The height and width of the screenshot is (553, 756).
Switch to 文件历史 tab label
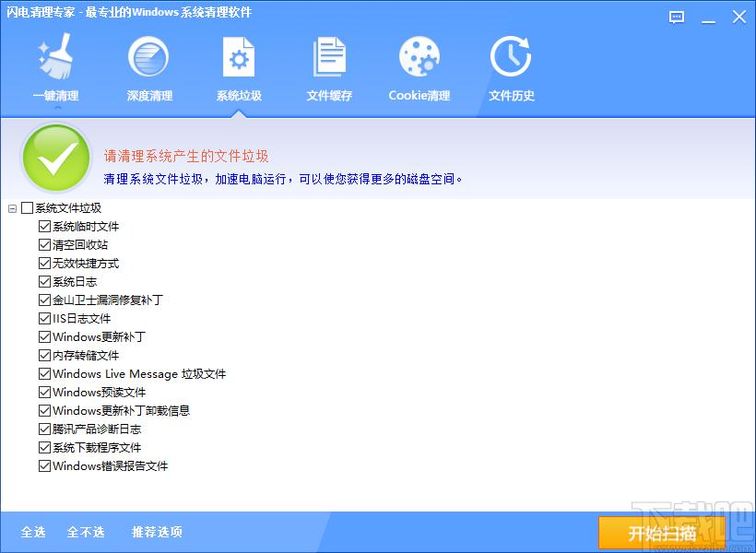tap(512, 96)
